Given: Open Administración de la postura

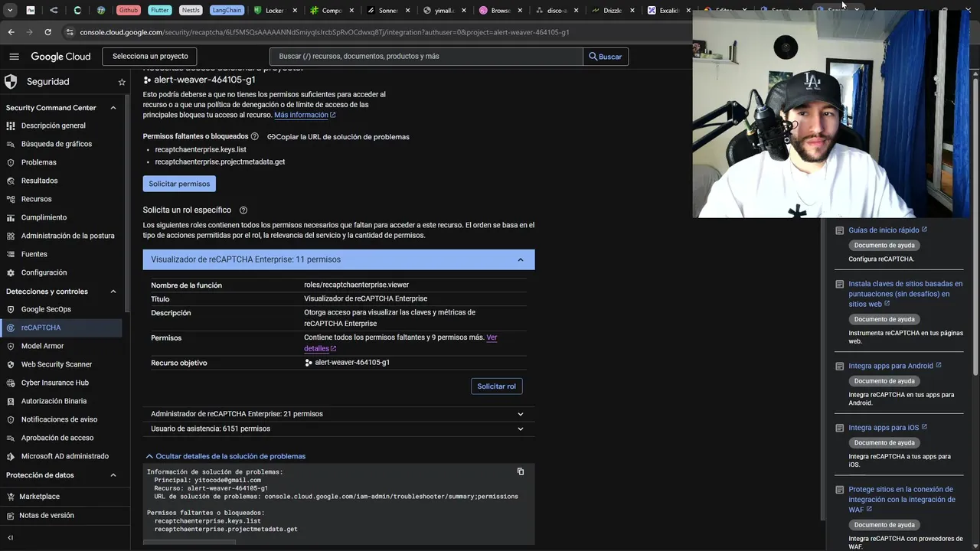Looking at the screenshot, I should pyautogui.click(x=61, y=236).
